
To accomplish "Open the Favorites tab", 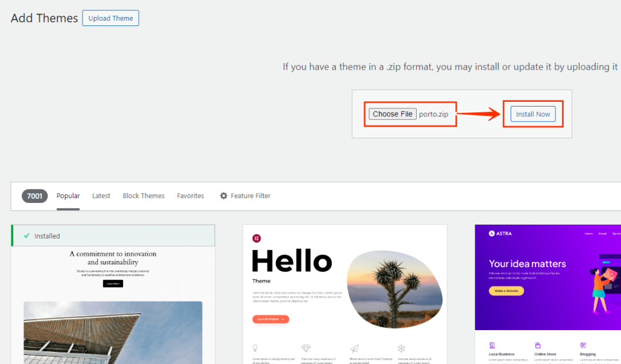I will tap(190, 196).
